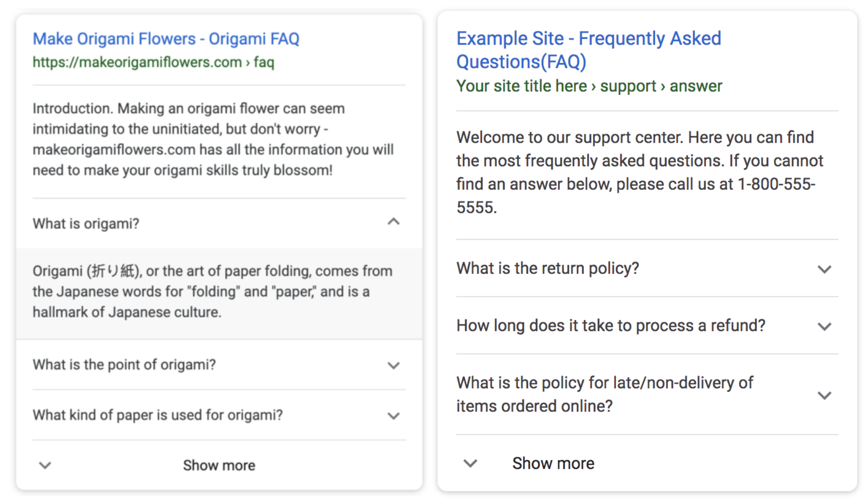
Task: Open the makeorigamiflowers.com faq breadcrumb
Action: click(x=153, y=62)
